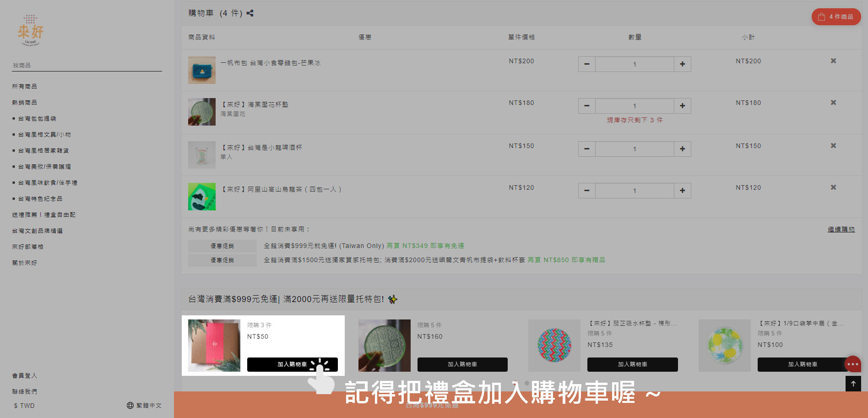
Task: Visit 來好部落格 from the sidebar
Action: coord(28,247)
